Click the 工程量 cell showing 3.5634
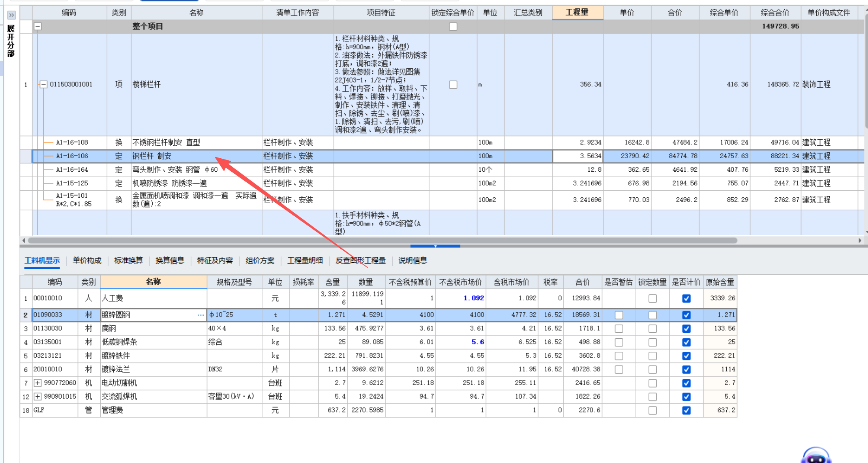Image resolution: width=868 pixels, height=463 pixels. [x=577, y=156]
